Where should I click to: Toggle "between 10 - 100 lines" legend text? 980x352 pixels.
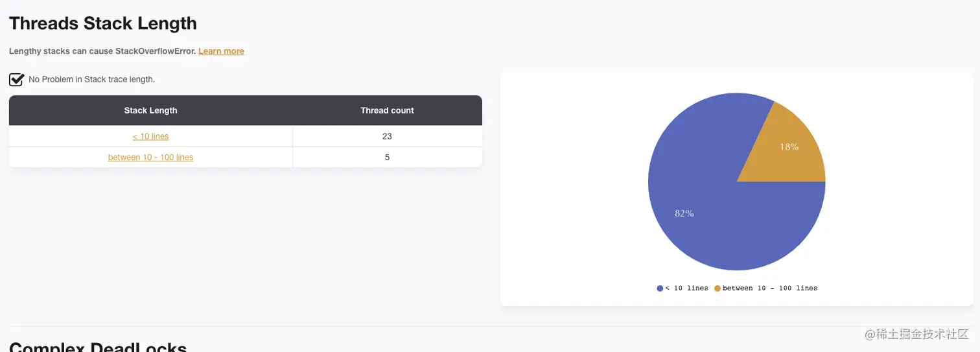point(769,288)
